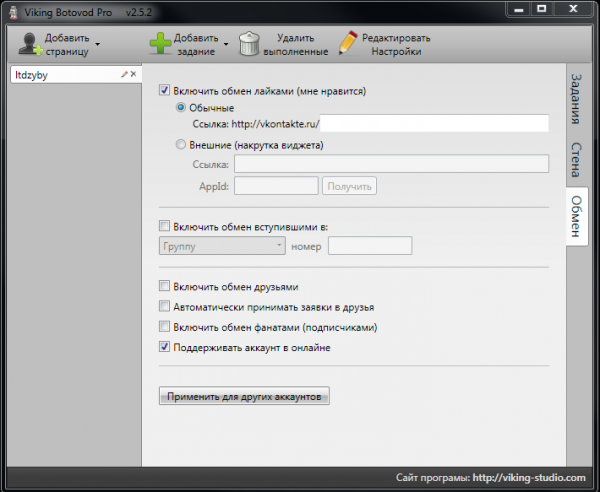Click the номер input field
Screen dimensions: 600x492
coord(370,246)
